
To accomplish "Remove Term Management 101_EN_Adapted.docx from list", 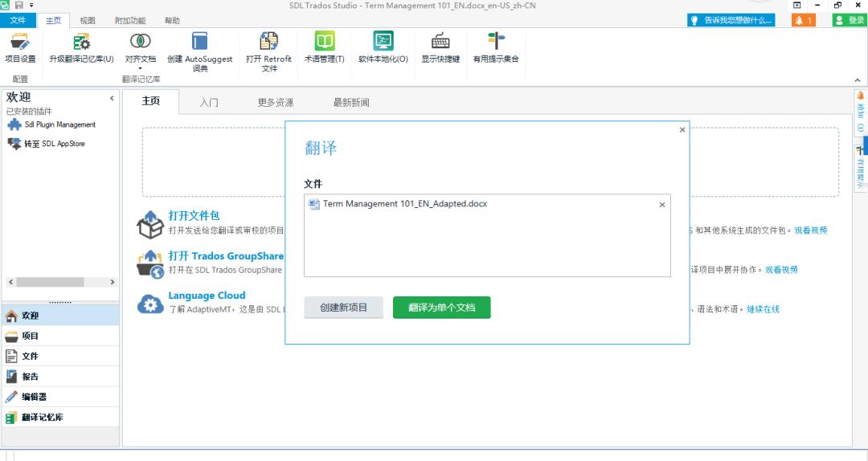I will click(662, 205).
